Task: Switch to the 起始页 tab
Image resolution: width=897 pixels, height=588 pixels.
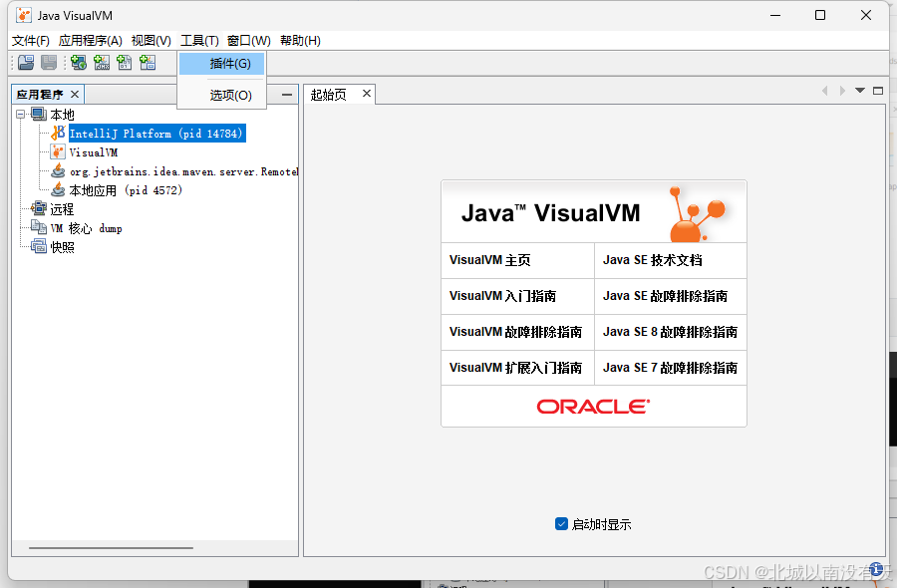Action: 328,95
